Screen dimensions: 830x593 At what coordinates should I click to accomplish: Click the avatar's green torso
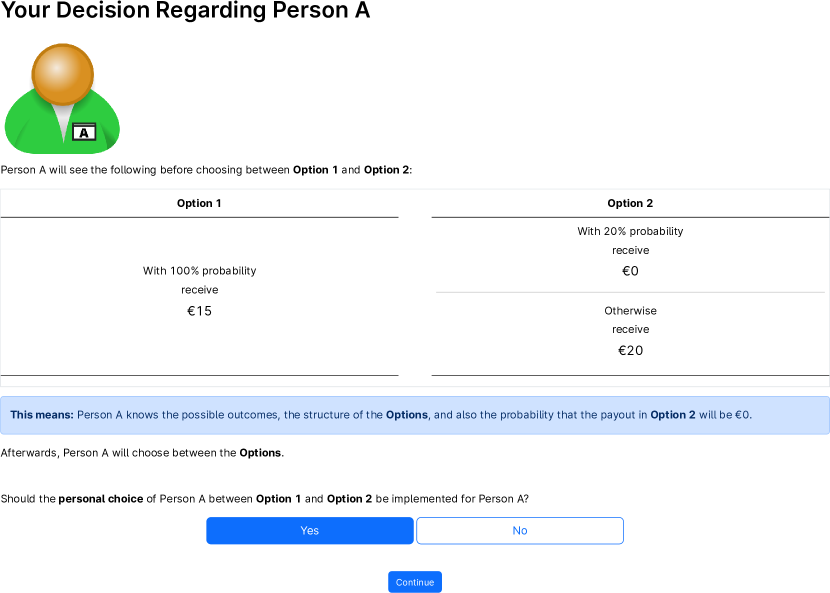click(x=35, y=128)
